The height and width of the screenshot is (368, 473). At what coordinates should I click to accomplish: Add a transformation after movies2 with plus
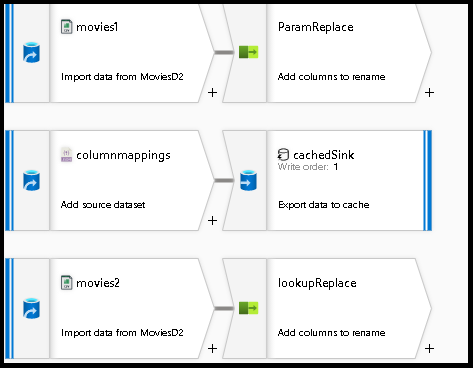click(x=212, y=348)
